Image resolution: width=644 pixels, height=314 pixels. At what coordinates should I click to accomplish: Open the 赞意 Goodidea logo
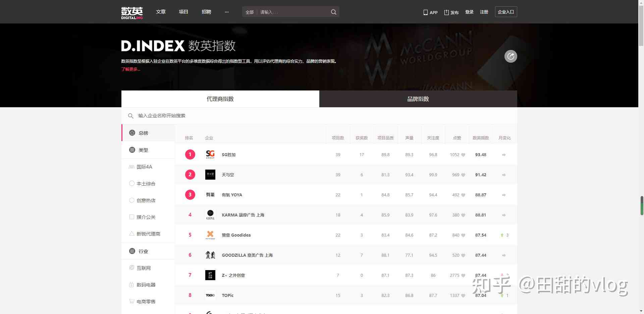[210, 235]
